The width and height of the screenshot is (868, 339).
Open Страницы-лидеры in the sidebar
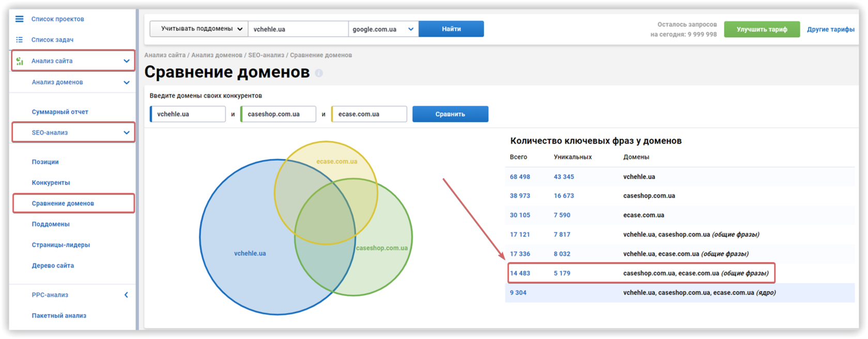[61, 245]
